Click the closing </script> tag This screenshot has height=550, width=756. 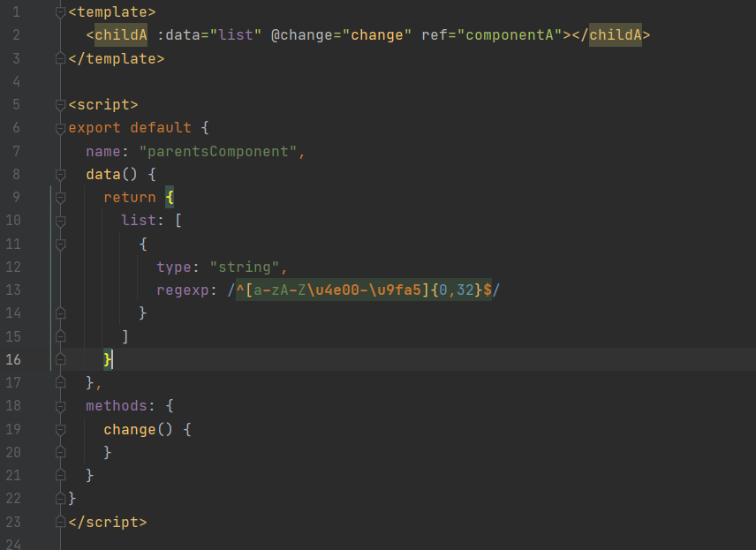[x=108, y=522]
